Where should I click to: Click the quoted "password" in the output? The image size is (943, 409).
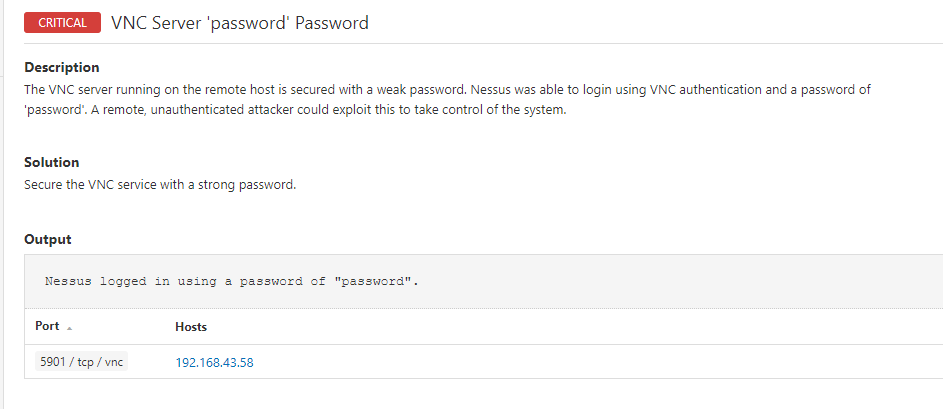375,281
